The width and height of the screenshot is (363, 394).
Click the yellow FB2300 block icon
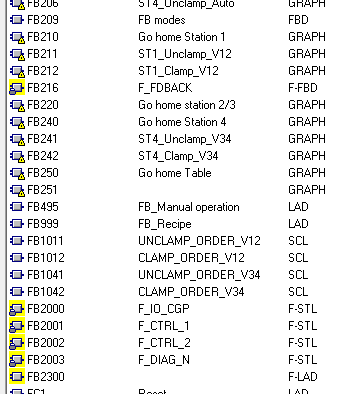17,377
